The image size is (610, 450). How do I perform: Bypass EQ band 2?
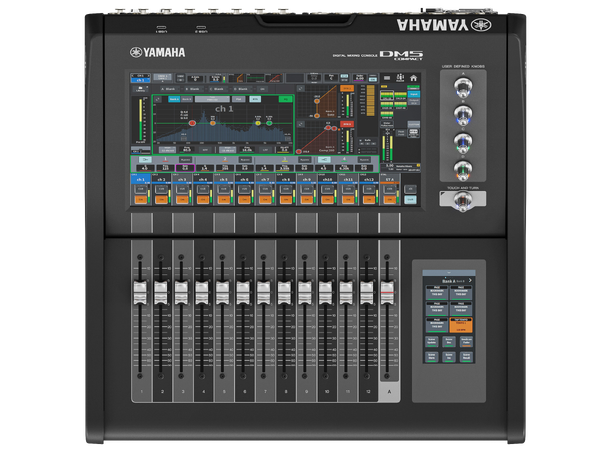click(245, 159)
